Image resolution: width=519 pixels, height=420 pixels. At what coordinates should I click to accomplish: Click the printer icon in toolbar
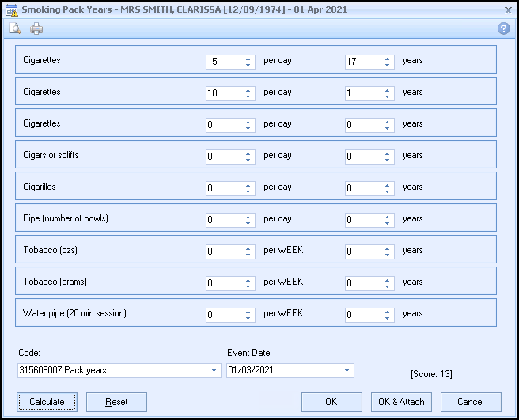tap(36, 28)
